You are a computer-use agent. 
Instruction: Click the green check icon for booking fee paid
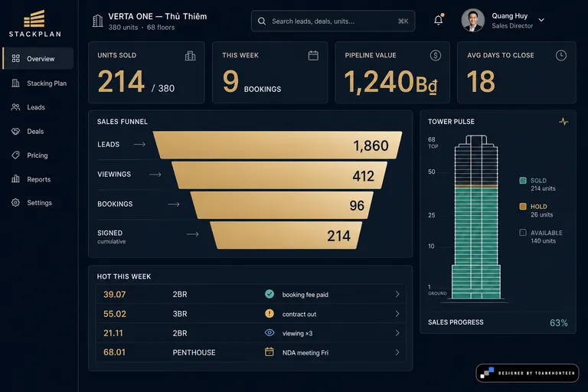pos(269,294)
